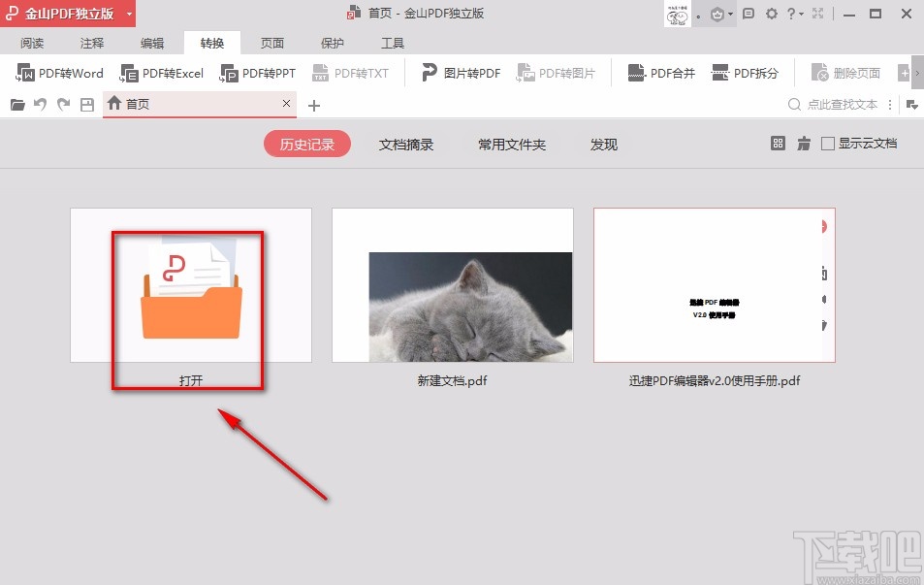
Task: Enable the 显示云文档 checkbox
Action: click(x=829, y=143)
